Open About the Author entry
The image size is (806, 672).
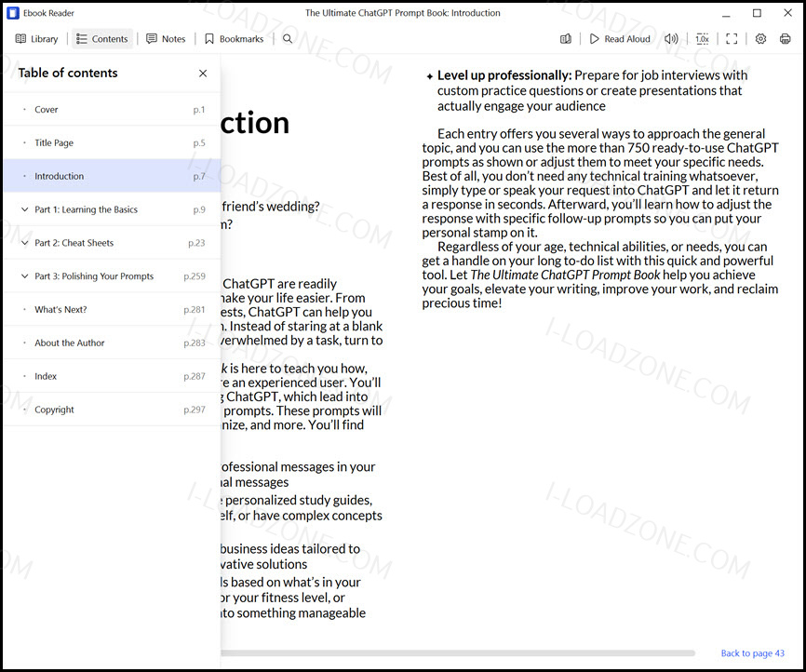click(112, 343)
